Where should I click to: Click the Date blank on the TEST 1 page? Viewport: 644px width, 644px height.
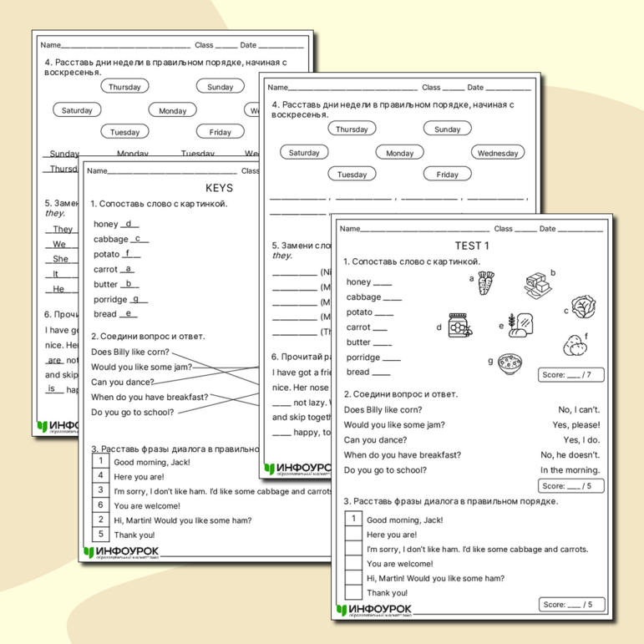(581, 230)
